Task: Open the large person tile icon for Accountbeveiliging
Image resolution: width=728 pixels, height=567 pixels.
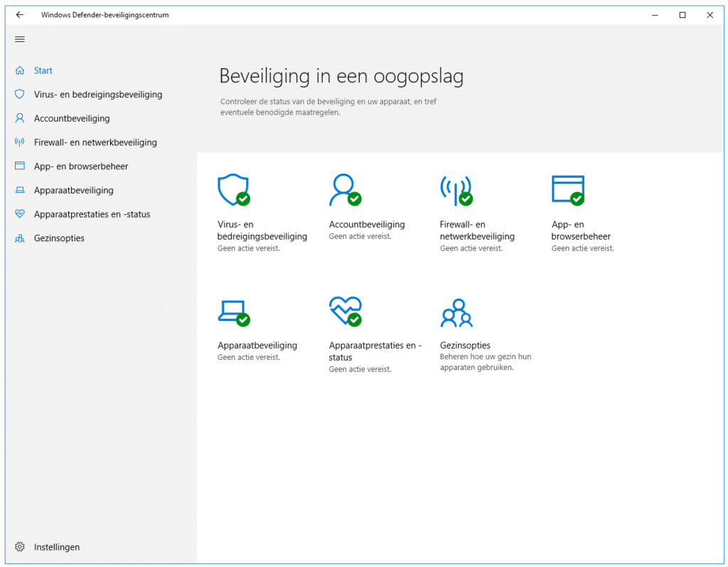Action: [x=345, y=190]
